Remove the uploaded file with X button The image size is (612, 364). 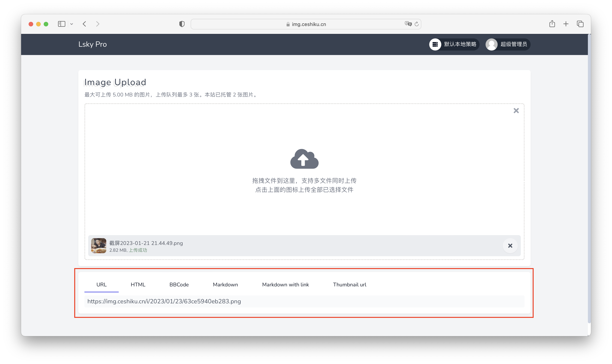510,246
